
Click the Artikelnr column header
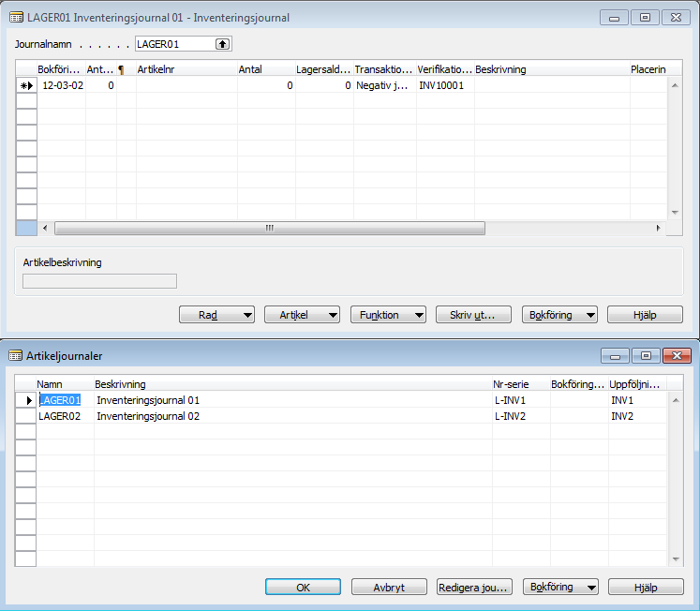point(186,69)
